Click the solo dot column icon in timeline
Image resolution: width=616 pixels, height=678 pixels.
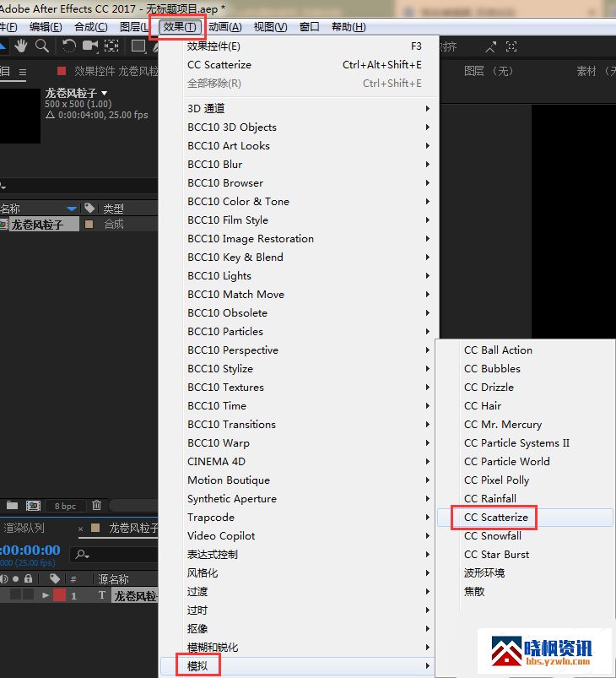(x=16, y=578)
